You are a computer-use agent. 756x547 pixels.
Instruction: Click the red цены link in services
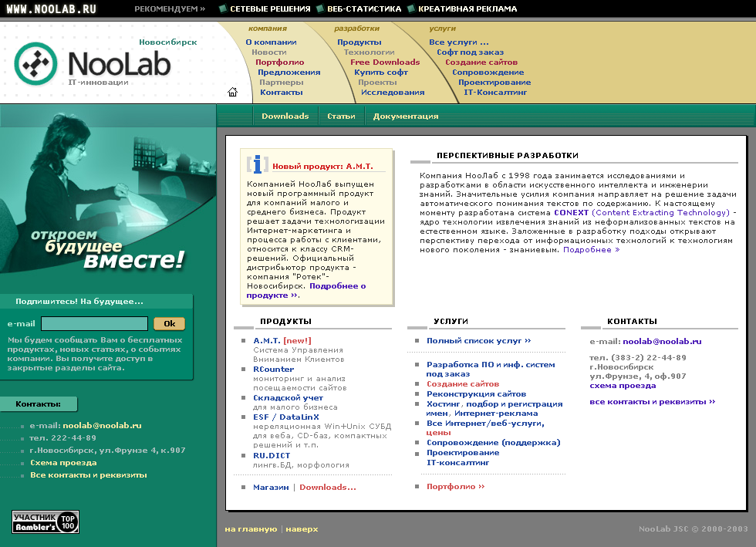[x=438, y=433]
